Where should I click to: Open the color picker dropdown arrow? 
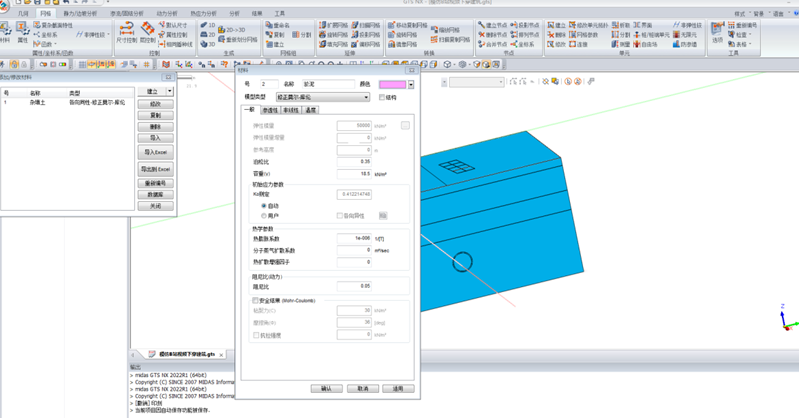pyautogui.click(x=411, y=85)
